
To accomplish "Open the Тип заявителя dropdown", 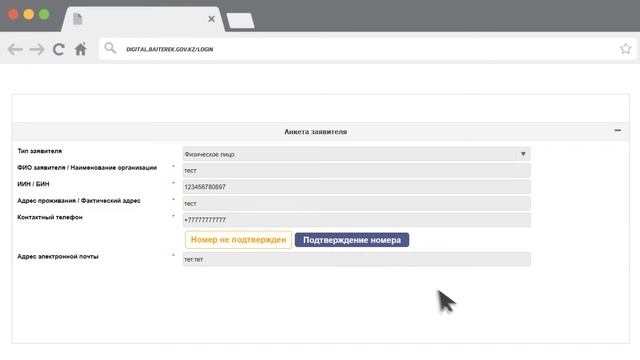I will click(x=356, y=154).
